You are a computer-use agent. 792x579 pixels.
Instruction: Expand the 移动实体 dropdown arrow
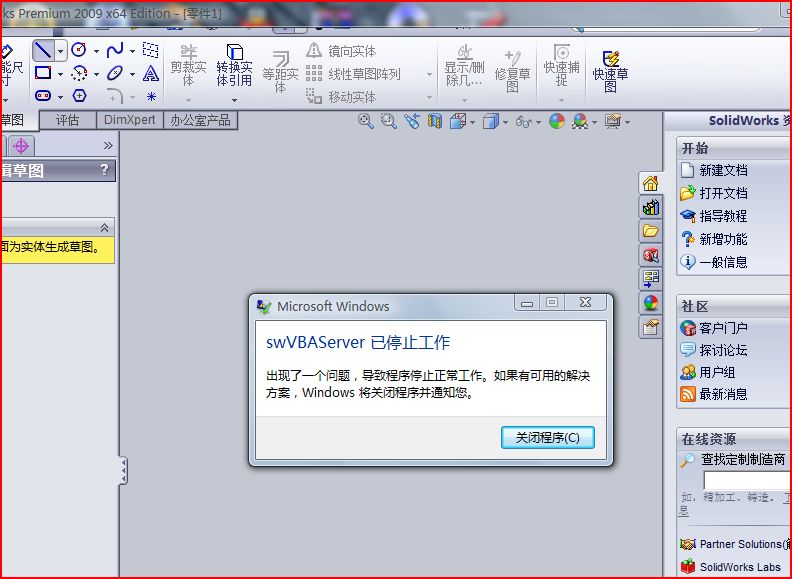pyautogui.click(x=429, y=97)
